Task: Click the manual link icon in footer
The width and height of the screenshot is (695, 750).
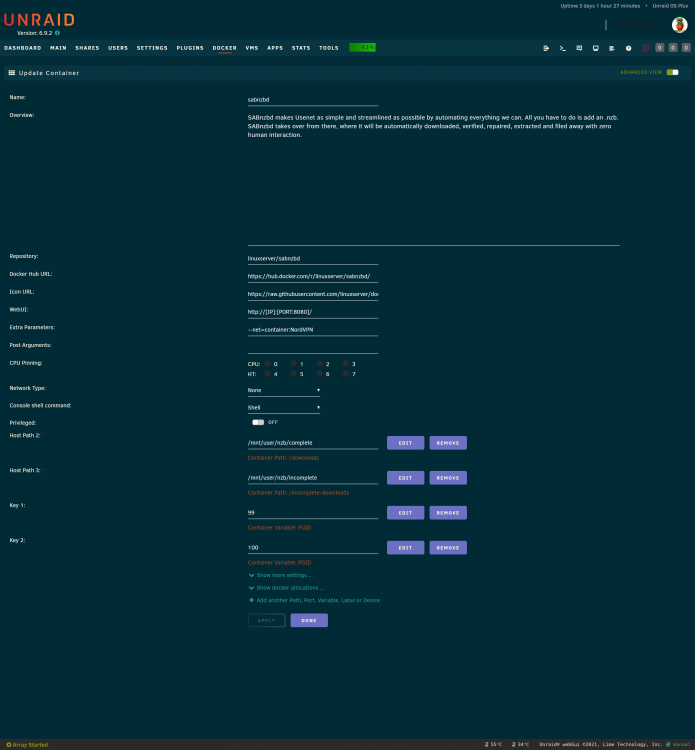Action: click(668, 744)
